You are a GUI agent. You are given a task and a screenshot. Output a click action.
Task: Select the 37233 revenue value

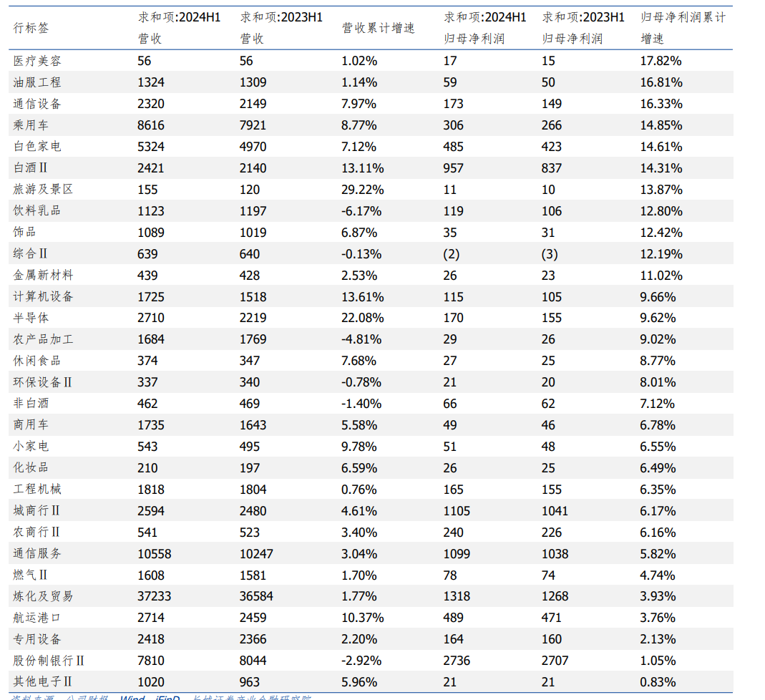[x=154, y=596]
